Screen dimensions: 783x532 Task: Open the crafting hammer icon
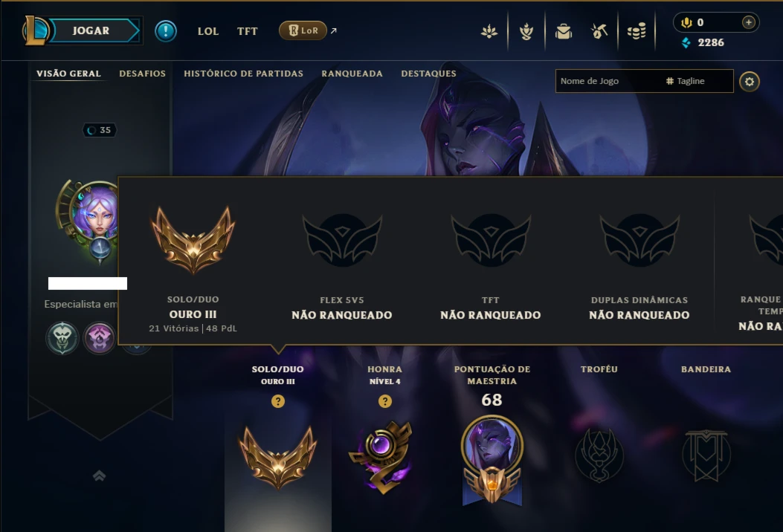(x=599, y=31)
